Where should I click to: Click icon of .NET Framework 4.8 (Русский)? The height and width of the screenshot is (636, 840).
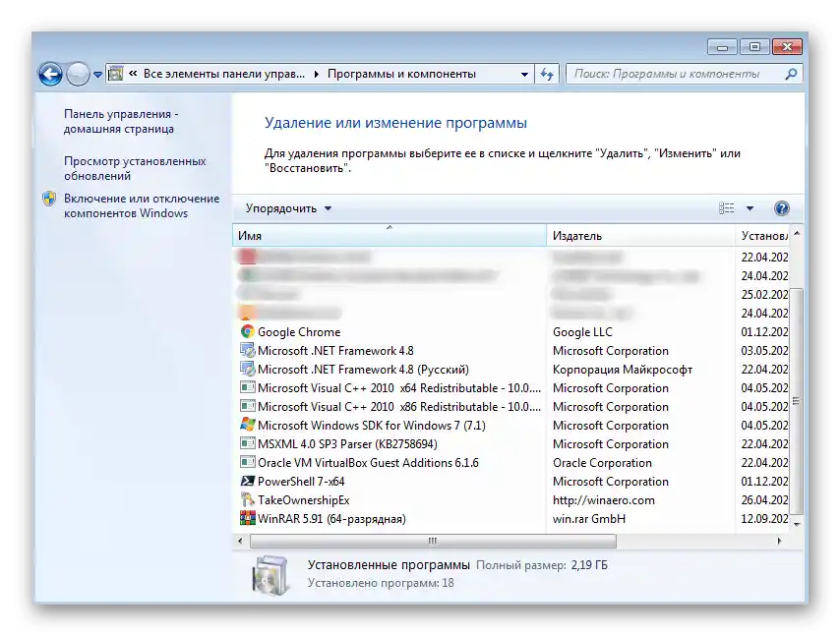pos(247,370)
